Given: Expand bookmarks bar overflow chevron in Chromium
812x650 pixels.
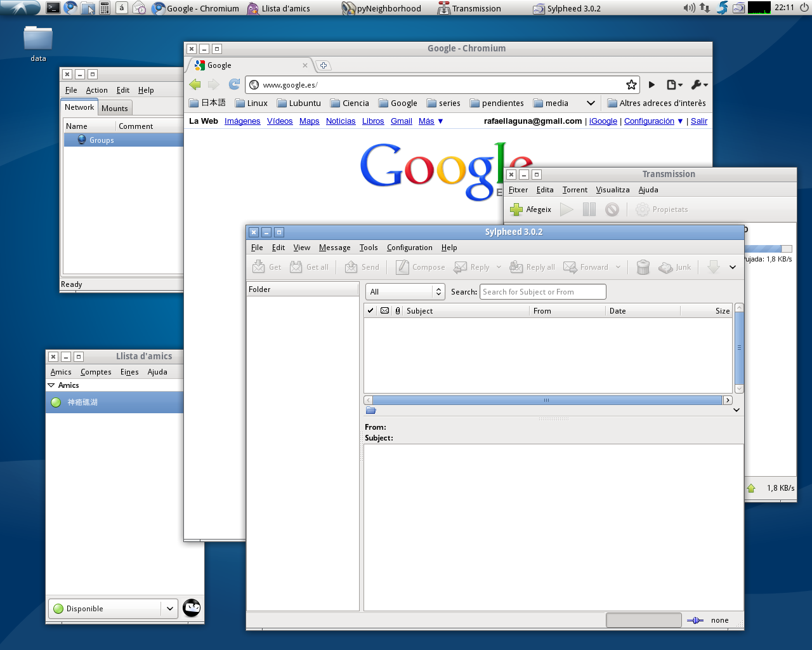Looking at the screenshot, I should coord(591,103).
